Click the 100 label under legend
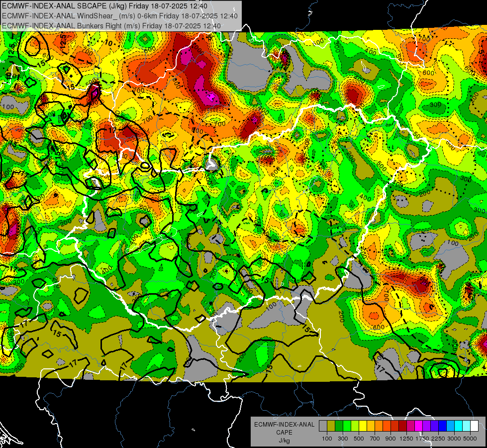Screen dimensions: 487x448 coord(327,439)
